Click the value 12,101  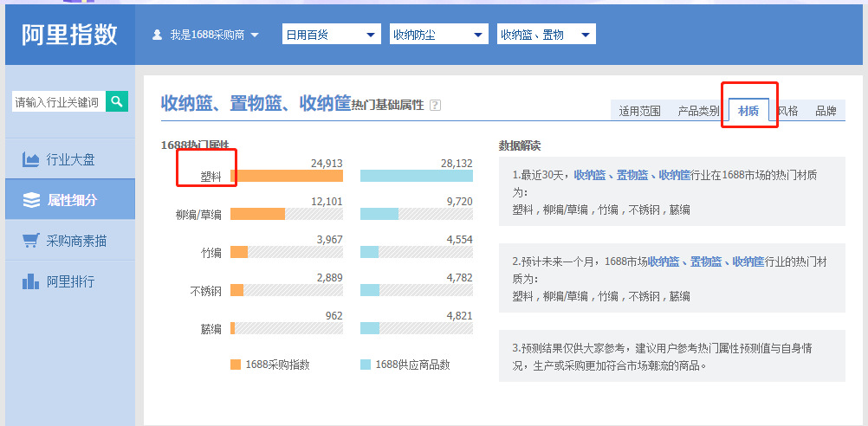click(x=327, y=202)
